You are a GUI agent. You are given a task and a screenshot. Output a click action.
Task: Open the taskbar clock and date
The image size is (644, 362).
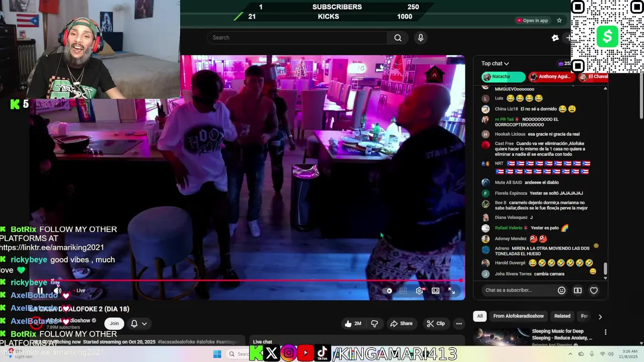(x=629, y=354)
